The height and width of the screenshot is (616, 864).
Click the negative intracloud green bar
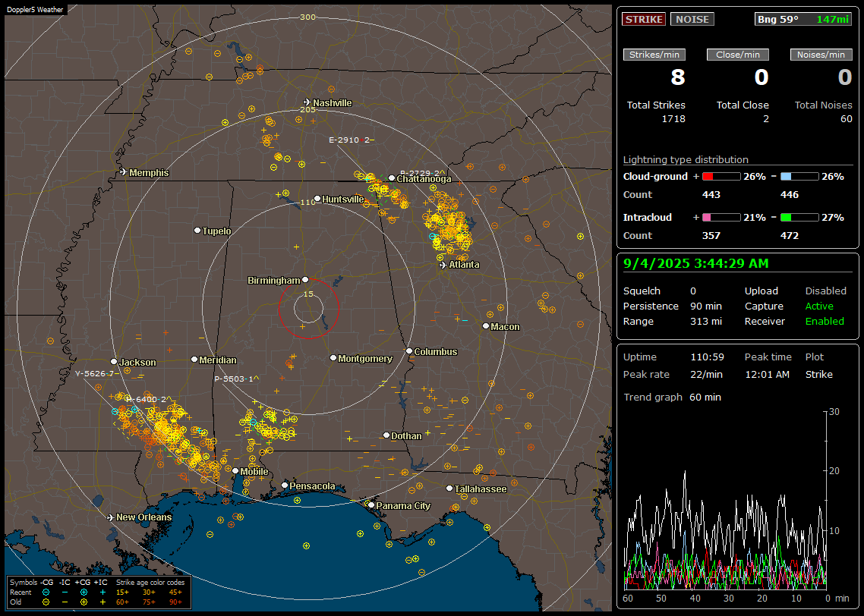(x=799, y=218)
